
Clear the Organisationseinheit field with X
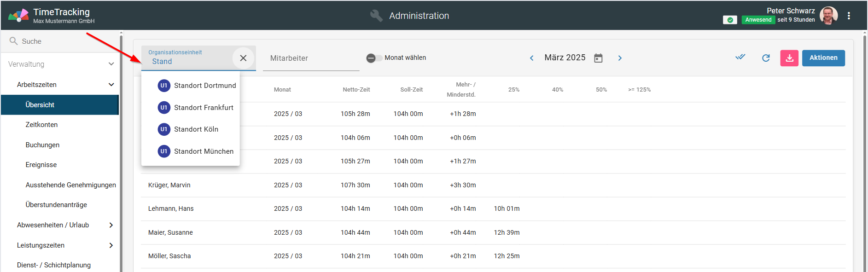tap(243, 58)
